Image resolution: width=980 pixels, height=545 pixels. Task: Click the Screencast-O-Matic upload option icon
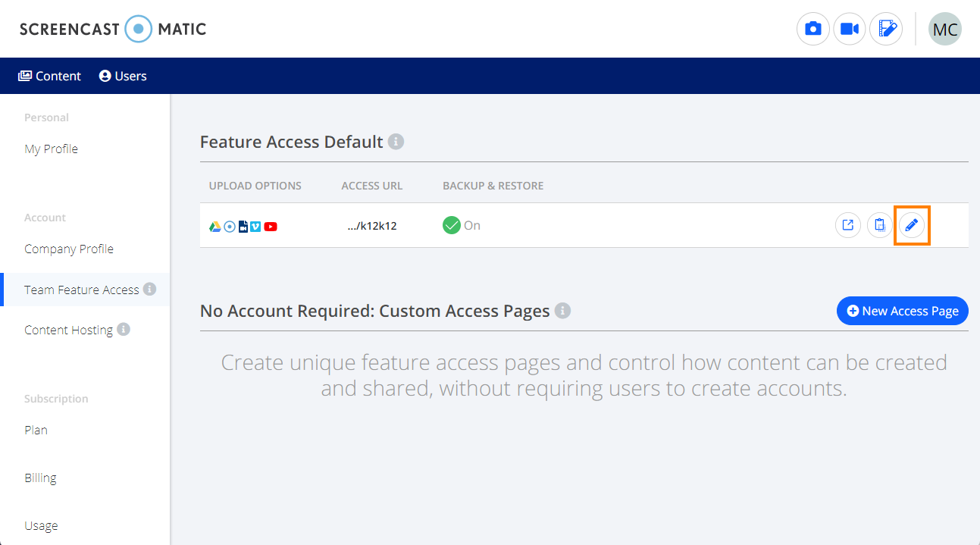(230, 226)
